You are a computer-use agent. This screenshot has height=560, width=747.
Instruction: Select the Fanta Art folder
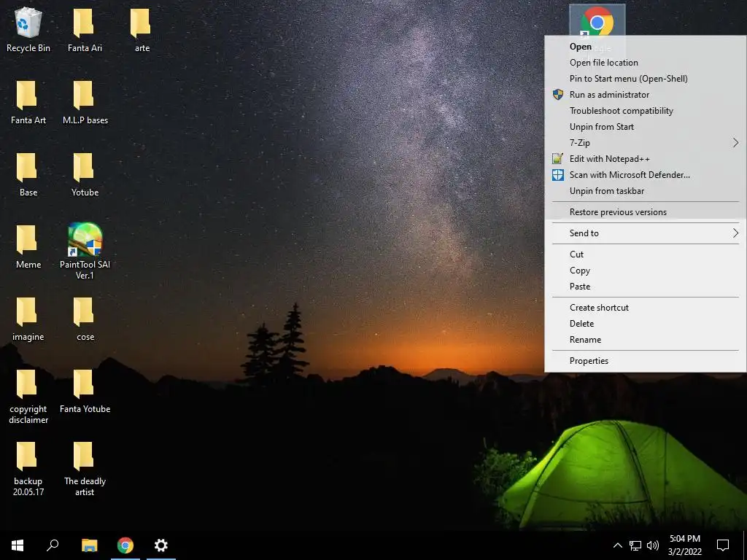(x=28, y=102)
